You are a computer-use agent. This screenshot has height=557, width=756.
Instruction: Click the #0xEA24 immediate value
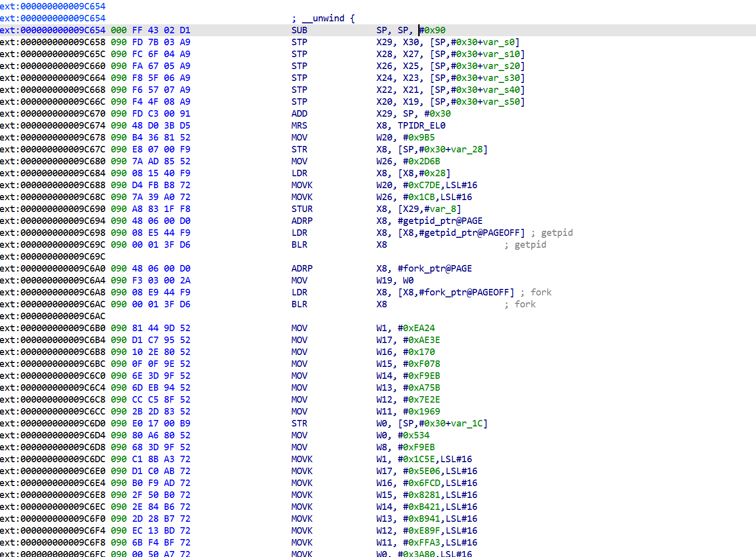point(417,328)
